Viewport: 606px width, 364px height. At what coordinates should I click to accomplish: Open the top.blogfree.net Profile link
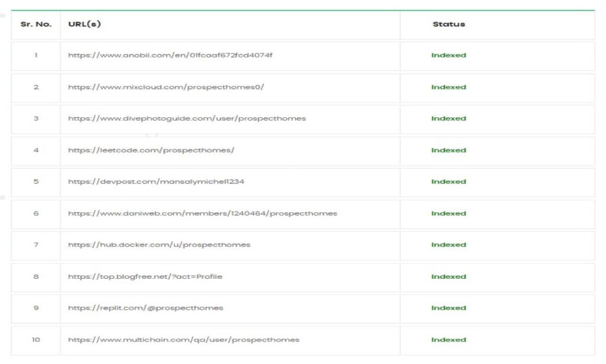tap(145, 276)
